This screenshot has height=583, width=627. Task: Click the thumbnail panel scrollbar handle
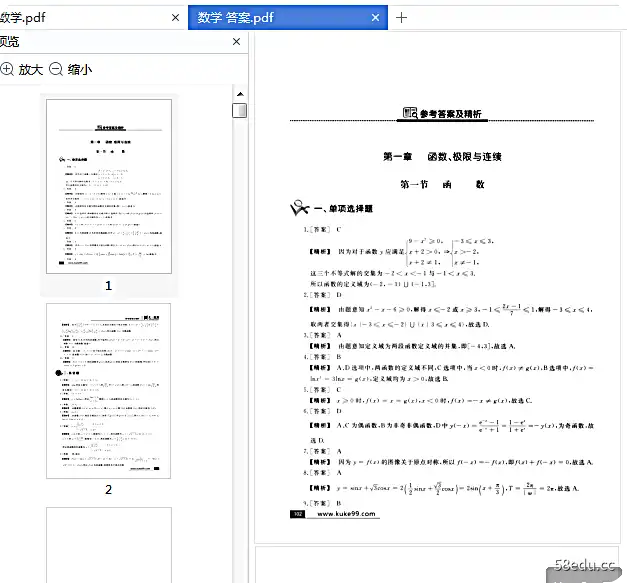240,110
